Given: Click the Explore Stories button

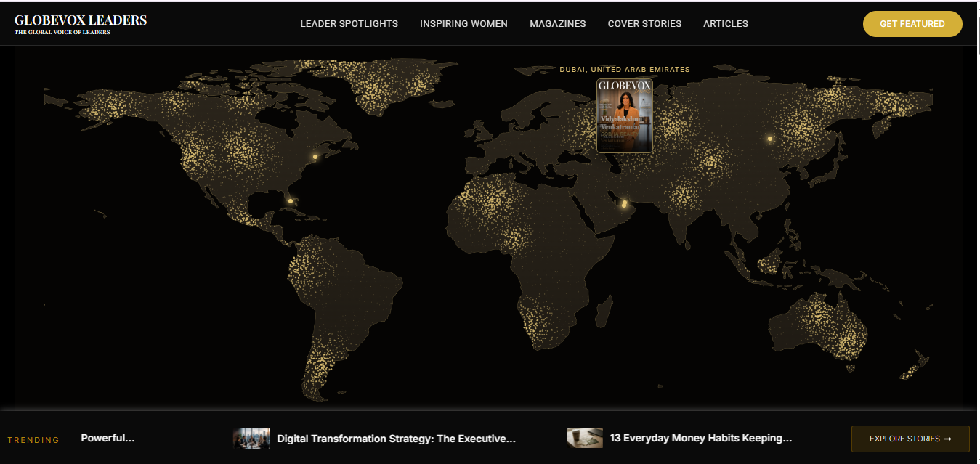Looking at the screenshot, I should 910,439.
